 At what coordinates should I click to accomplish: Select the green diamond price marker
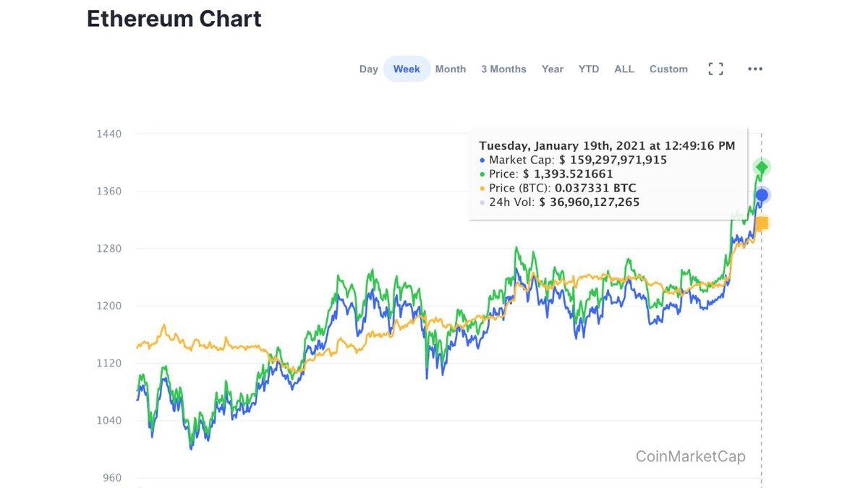click(x=760, y=167)
